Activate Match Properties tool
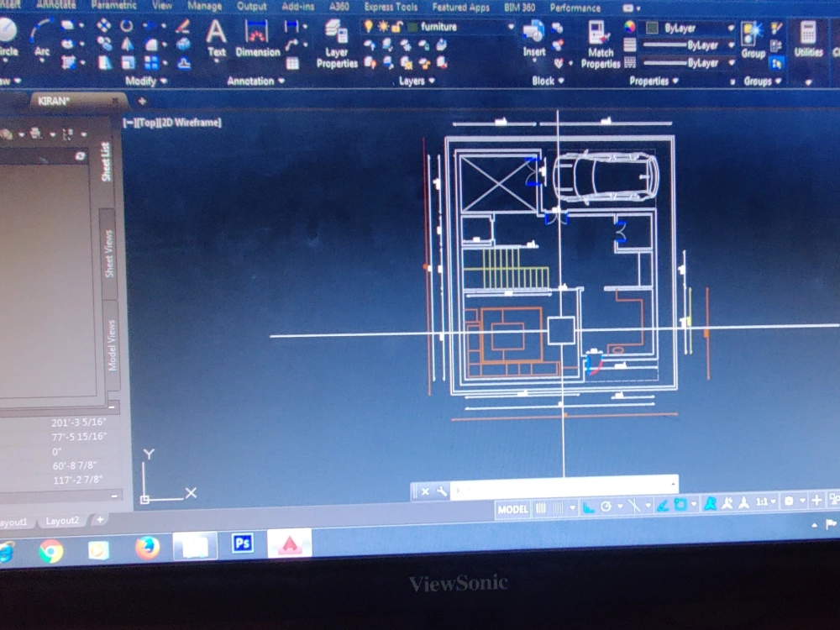The height and width of the screenshot is (630, 840). point(600,45)
